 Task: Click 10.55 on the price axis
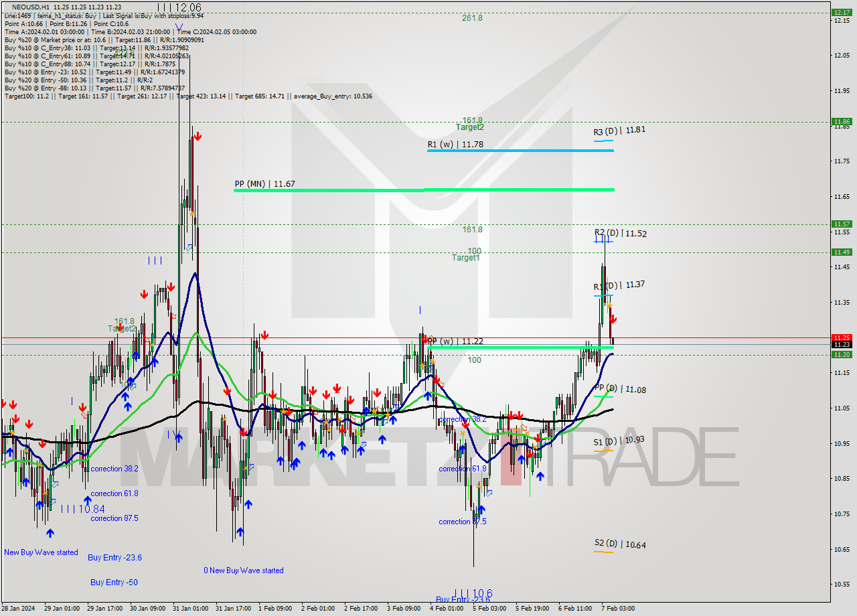point(842,584)
